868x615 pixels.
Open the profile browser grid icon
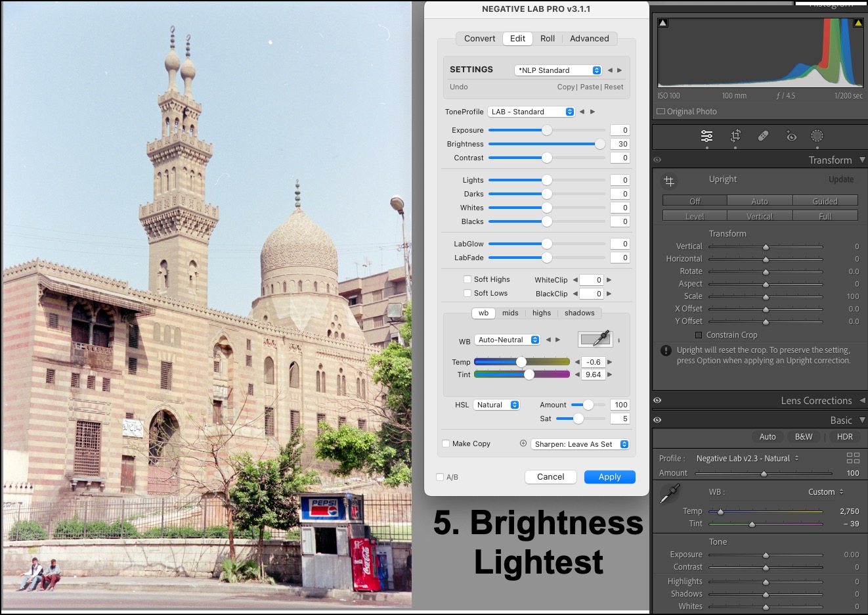tap(853, 458)
